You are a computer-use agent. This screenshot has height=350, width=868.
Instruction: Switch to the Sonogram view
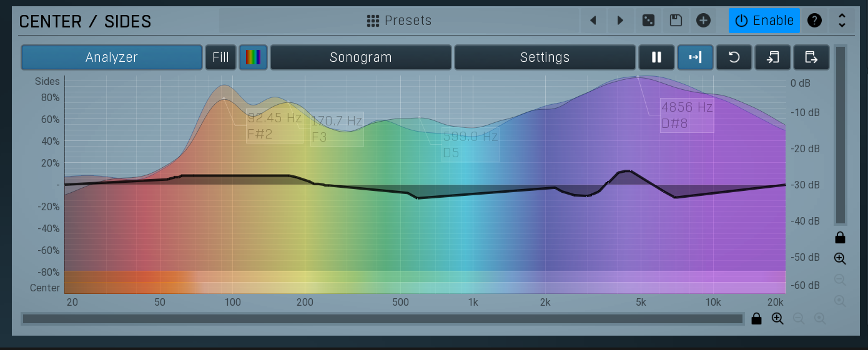pos(360,57)
